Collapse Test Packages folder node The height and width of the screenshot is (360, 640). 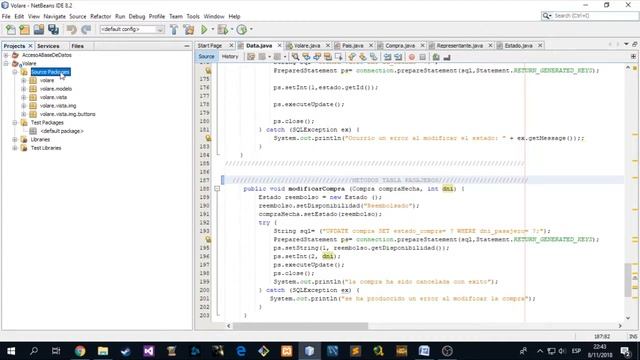tap(15, 123)
